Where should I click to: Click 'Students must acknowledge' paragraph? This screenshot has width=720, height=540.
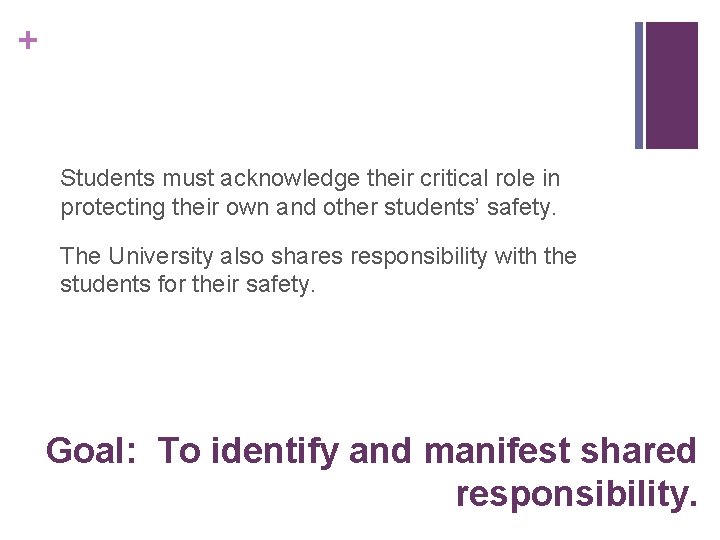(x=310, y=193)
